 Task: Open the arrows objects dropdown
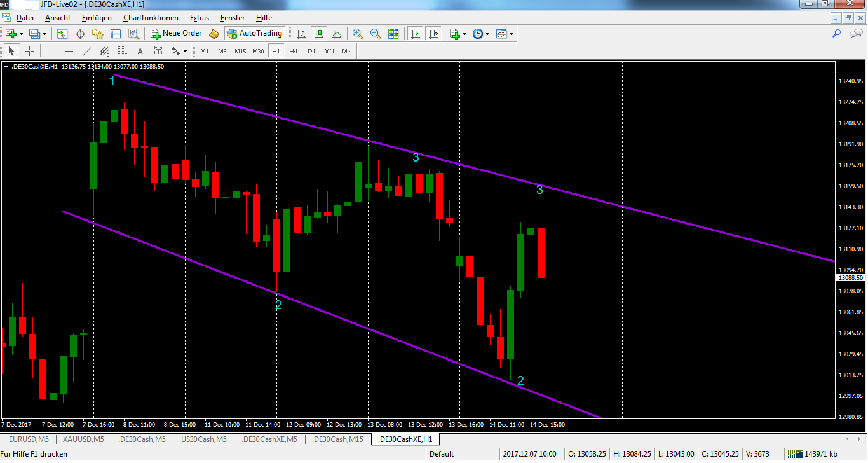(179, 51)
